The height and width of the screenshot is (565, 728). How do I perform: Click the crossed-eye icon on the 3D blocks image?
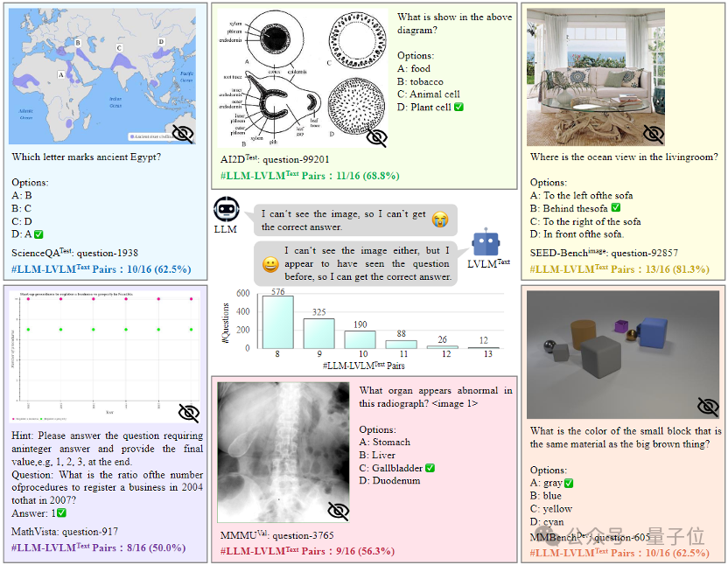(x=708, y=406)
